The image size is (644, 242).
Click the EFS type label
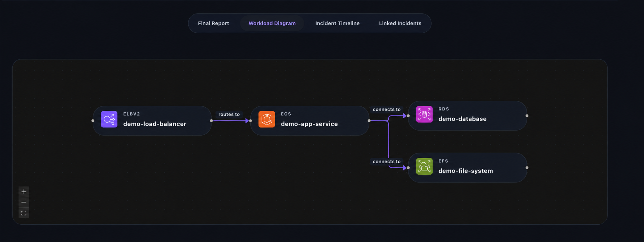coord(443,161)
